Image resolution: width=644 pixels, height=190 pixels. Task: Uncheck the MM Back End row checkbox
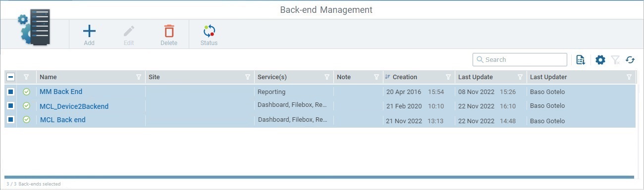pyautogui.click(x=11, y=92)
